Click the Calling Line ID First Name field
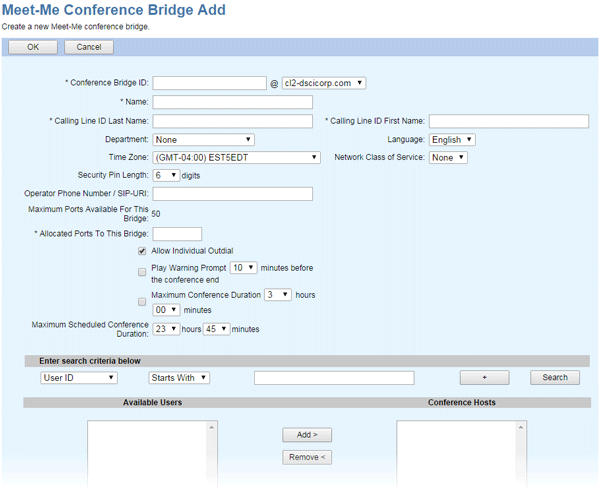The height and width of the screenshot is (490, 600). click(x=508, y=121)
